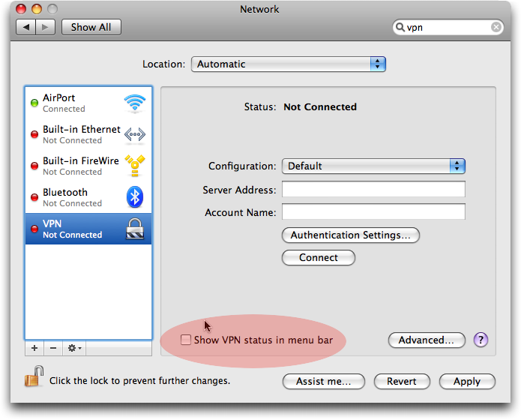Click the red Bluetooth status dot
The image size is (521, 420).
[34, 197]
